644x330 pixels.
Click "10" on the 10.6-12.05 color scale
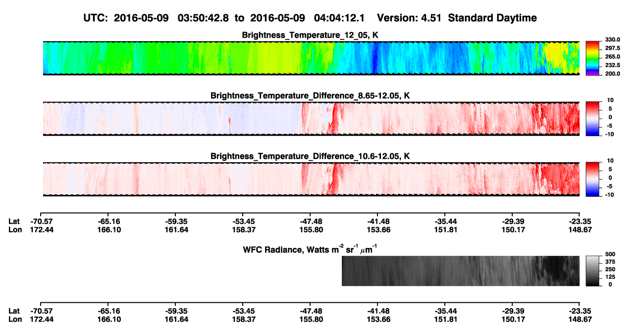[x=610, y=161]
